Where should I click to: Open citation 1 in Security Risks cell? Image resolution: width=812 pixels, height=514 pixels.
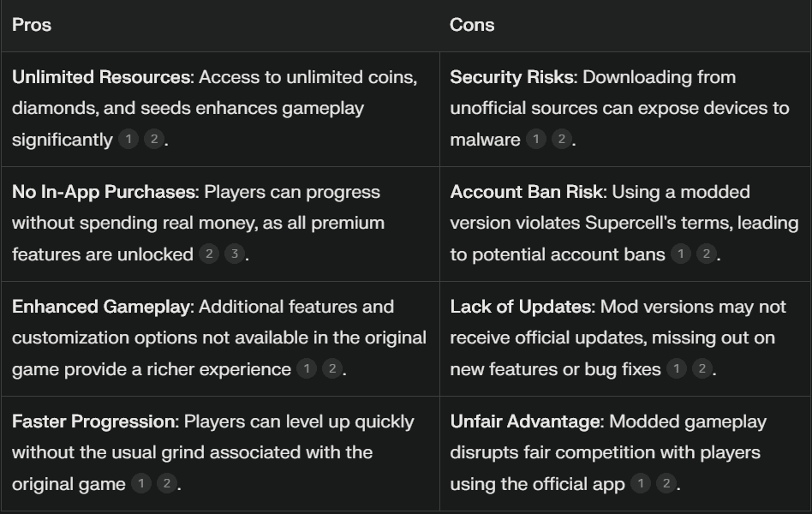coord(536,139)
